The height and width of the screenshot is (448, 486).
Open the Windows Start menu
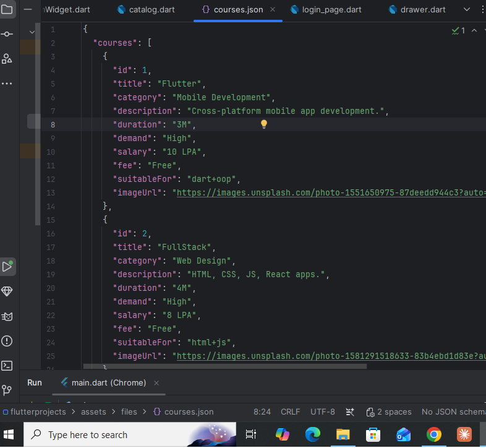pos(9,434)
